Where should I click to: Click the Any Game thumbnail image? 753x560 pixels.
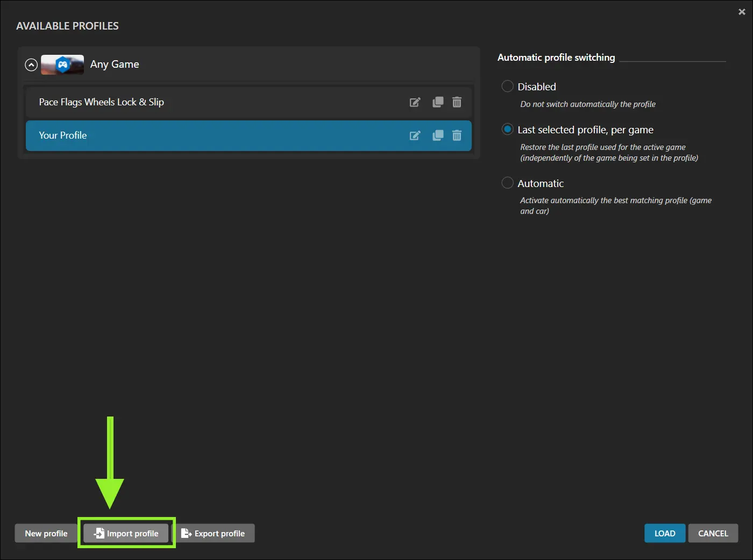pos(62,64)
